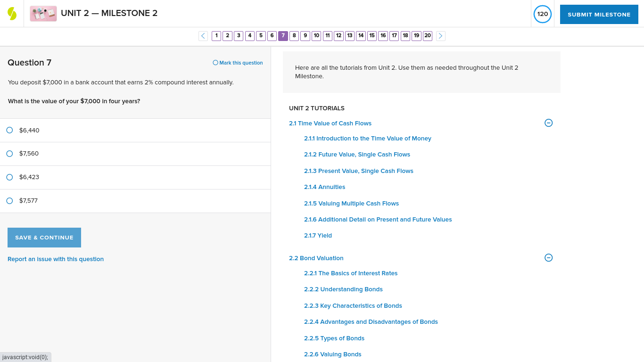Select the $6,440 answer option
Image resolution: width=644 pixels, height=362 pixels.
click(x=9, y=130)
